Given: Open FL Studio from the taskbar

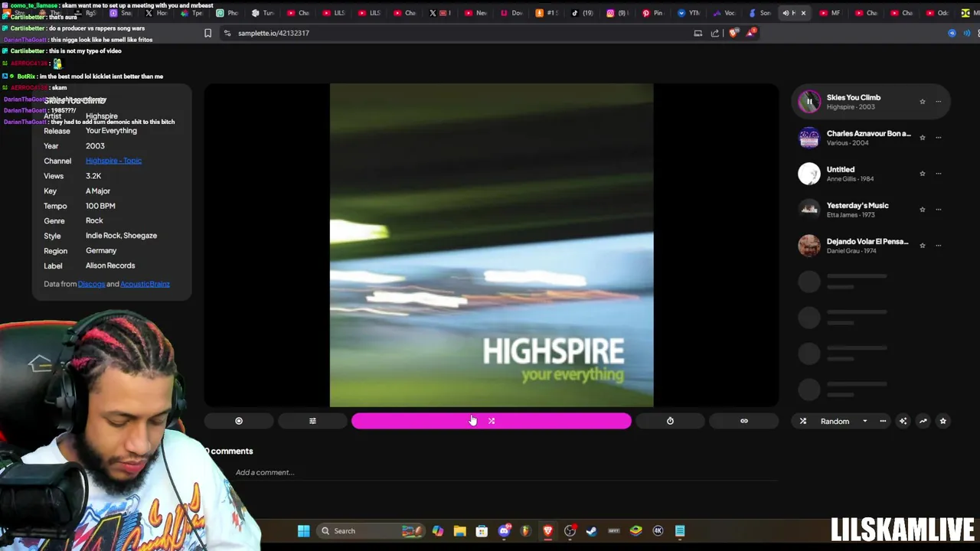Looking at the screenshot, I should (525, 531).
